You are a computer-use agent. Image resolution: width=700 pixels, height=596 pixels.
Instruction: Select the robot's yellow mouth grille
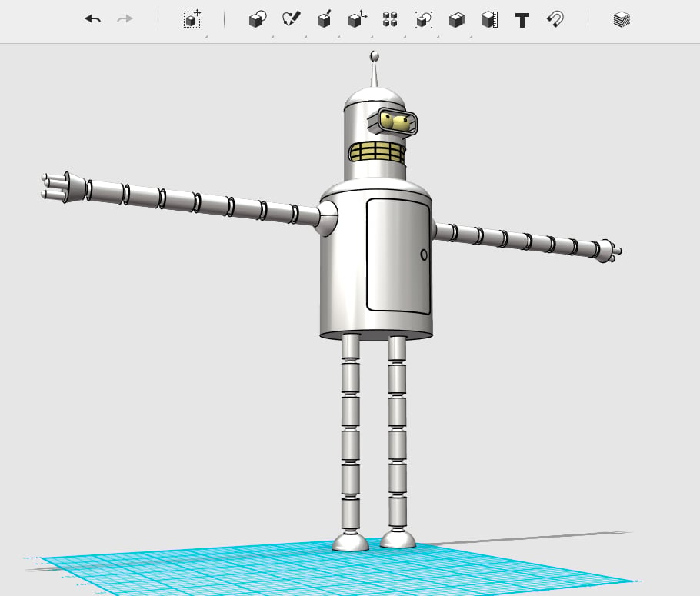pos(377,151)
